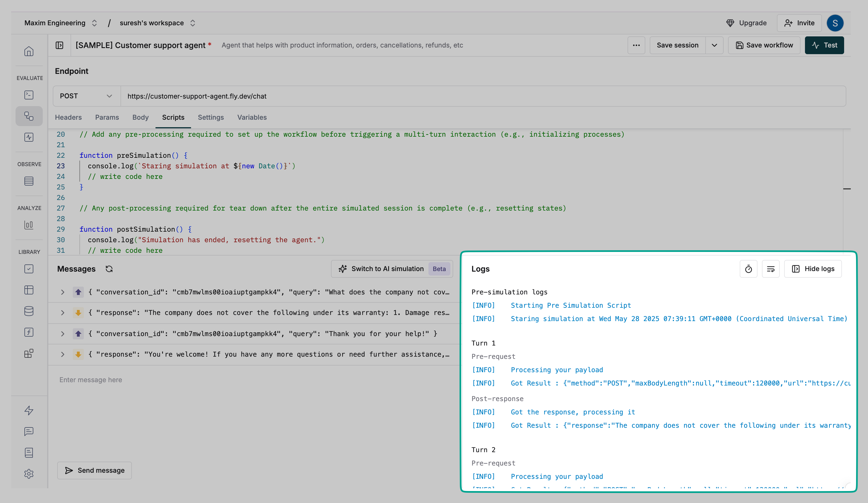Open the analyze charts icon
This screenshot has width=868, height=503.
(x=29, y=225)
